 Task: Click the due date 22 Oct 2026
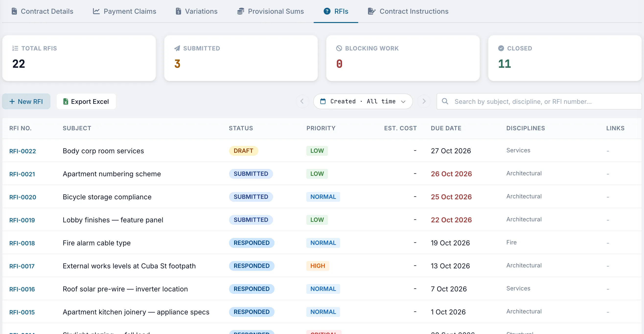451,220
